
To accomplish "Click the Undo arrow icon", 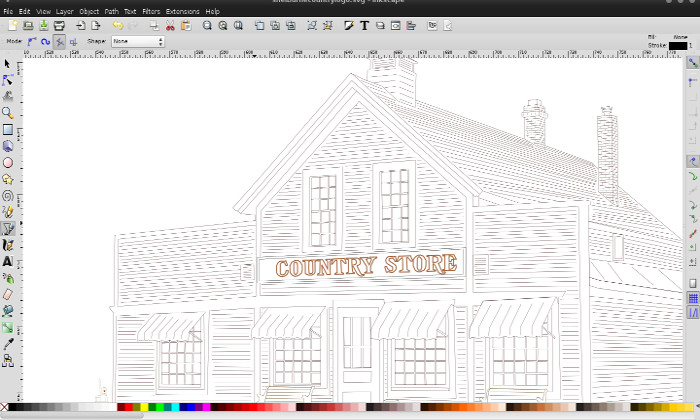I will pyautogui.click(x=117, y=25).
